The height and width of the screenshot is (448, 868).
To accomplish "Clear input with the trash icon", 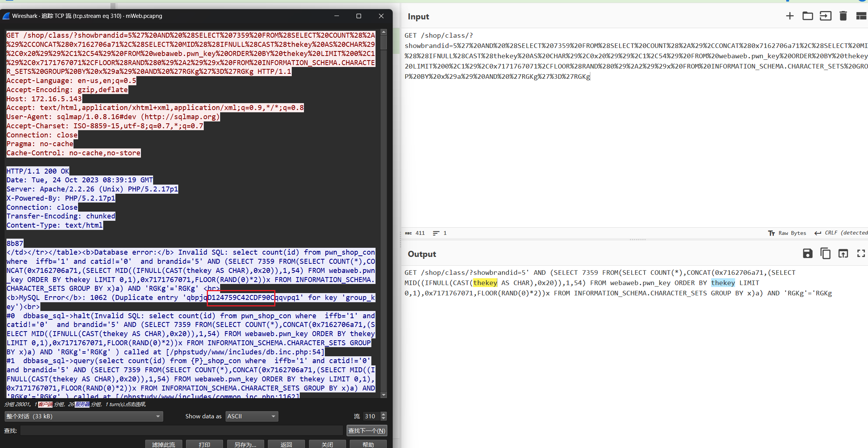I will tap(843, 16).
